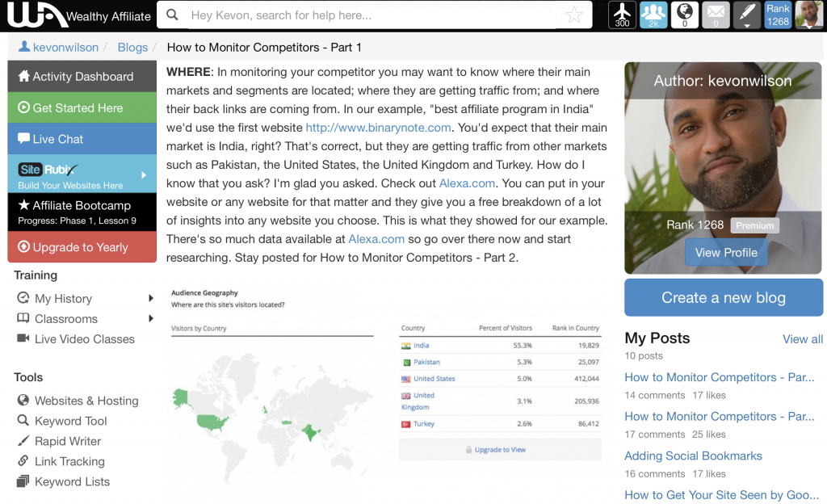The image size is (827, 504).
Task: Click Upgrade to View in table
Action: click(x=500, y=450)
